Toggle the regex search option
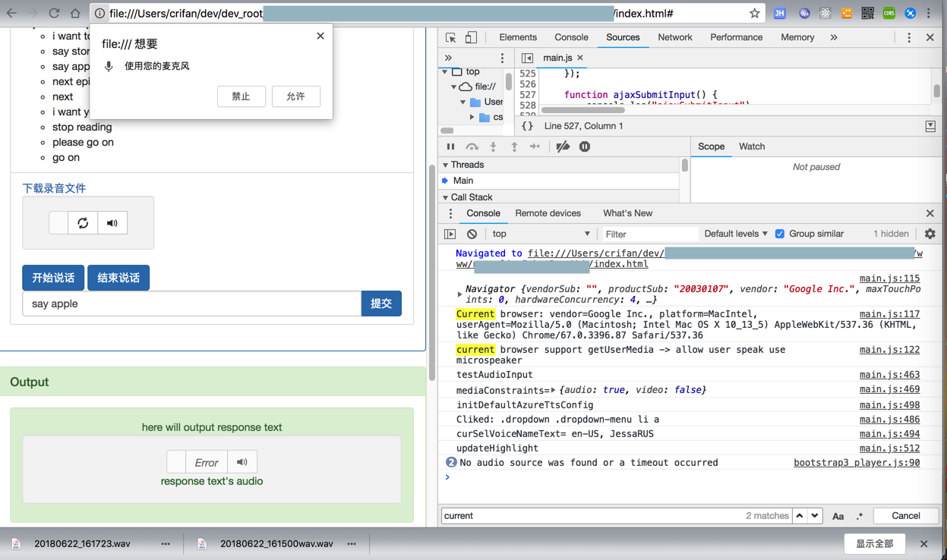 (859, 516)
